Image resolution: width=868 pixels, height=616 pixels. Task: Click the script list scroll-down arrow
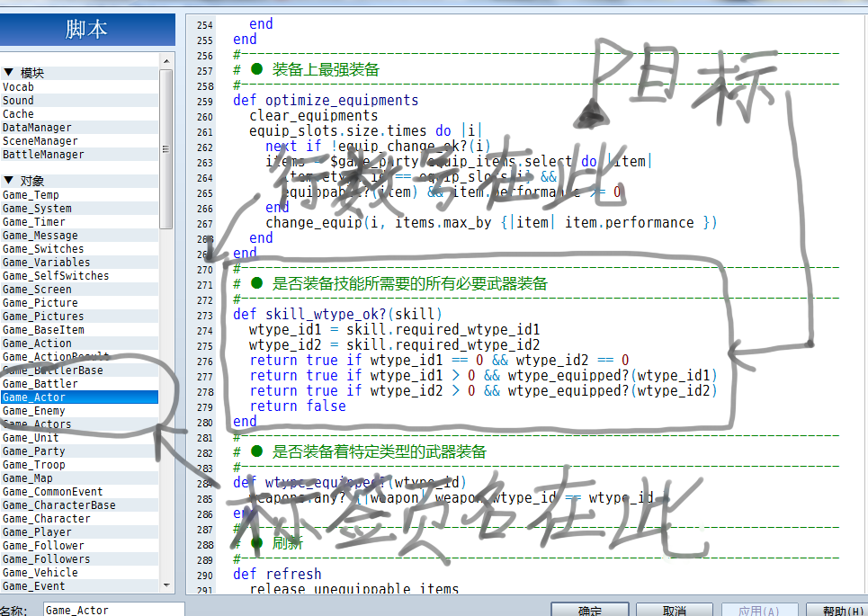point(166,585)
